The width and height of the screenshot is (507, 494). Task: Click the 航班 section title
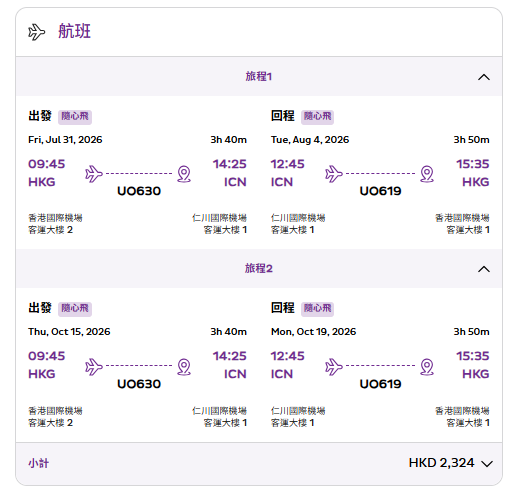pos(74,31)
